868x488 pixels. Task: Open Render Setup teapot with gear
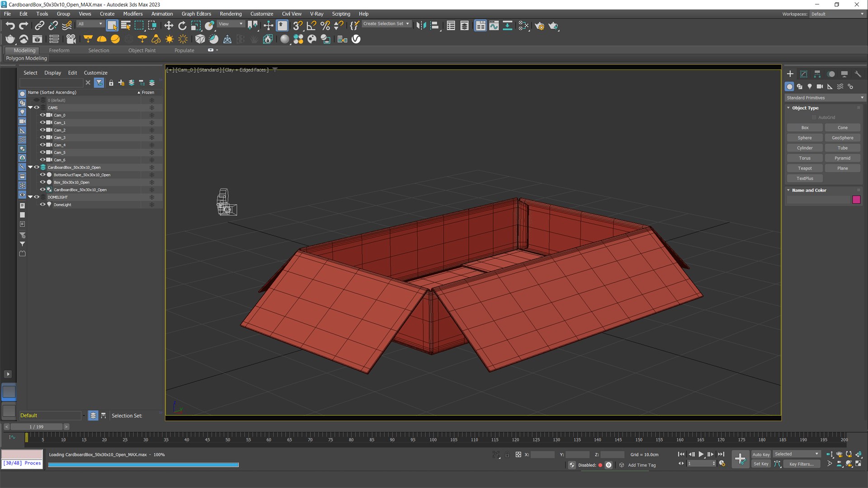pos(540,26)
